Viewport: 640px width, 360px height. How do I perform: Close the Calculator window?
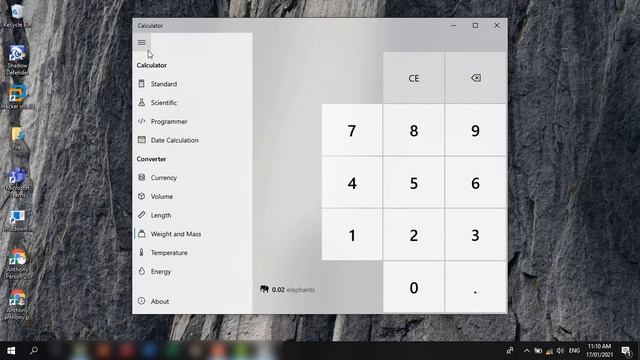(x=497, y=25)
